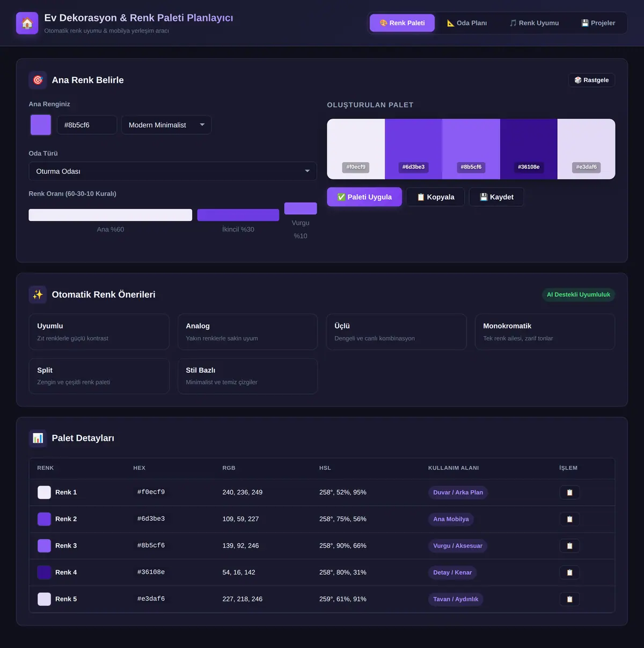Open the main color picker swatch

coord(41,125)
